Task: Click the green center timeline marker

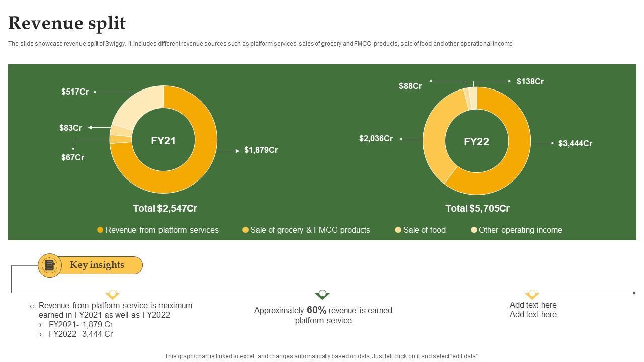Action: point(323,293)
